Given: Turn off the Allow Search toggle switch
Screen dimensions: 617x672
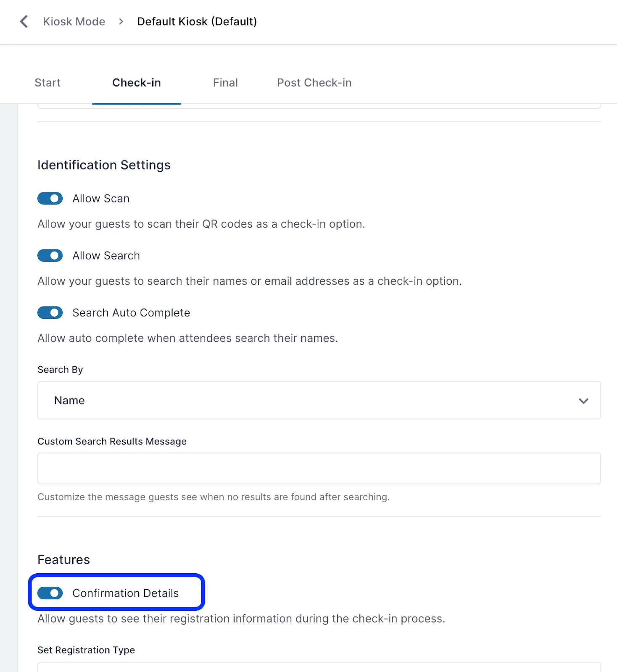Looking at the screenshot, I should pos(50,256).
